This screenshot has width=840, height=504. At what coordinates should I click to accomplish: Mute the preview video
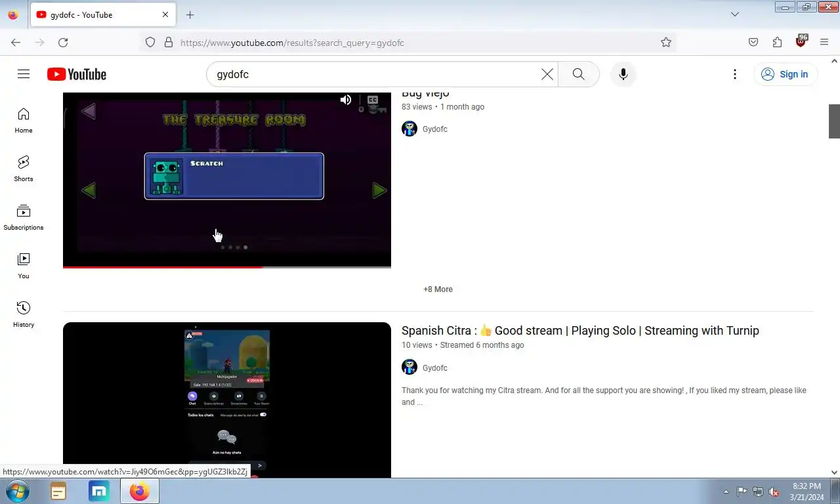pos(346,100)
